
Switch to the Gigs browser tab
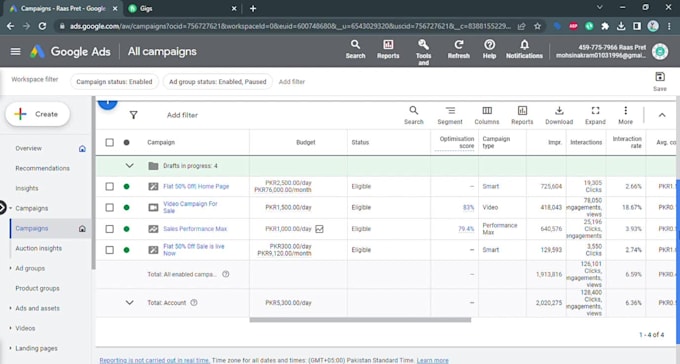pyautogui.click(x=182, y=8)
